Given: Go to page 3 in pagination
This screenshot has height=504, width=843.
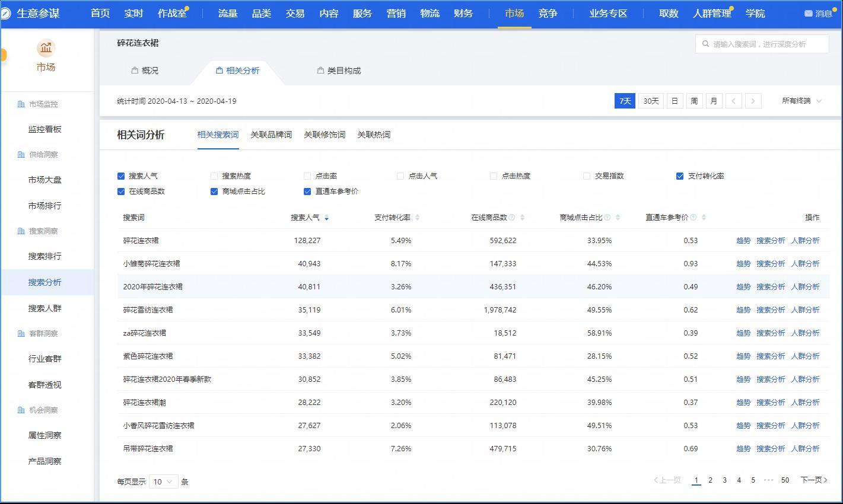Looking at the screenshot, I should [x=724, y=480].
